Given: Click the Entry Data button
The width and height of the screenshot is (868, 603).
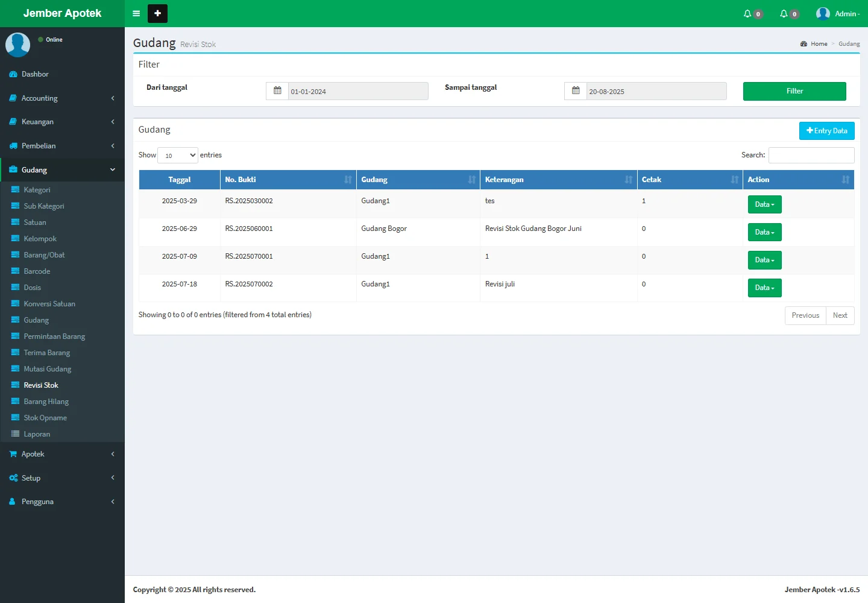Looking at the screenshot, I should point(826,131).
